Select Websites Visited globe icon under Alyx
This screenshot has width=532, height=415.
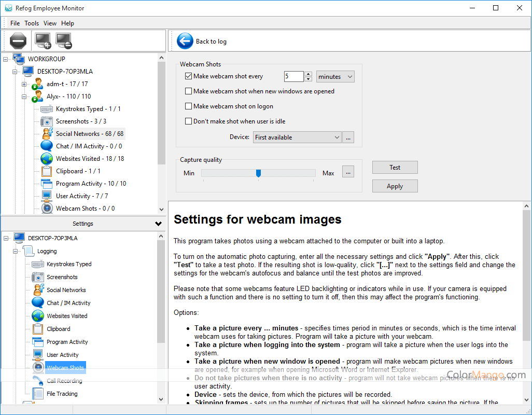(x=47, y=159)
